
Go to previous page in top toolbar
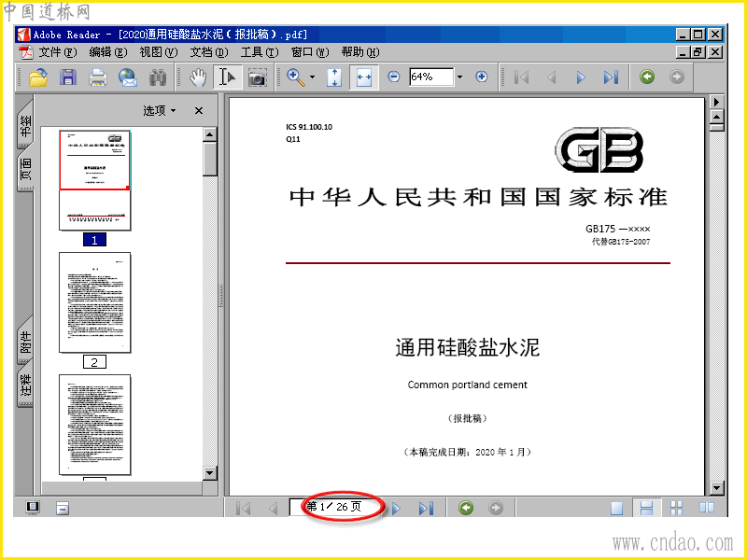[552, 77]
